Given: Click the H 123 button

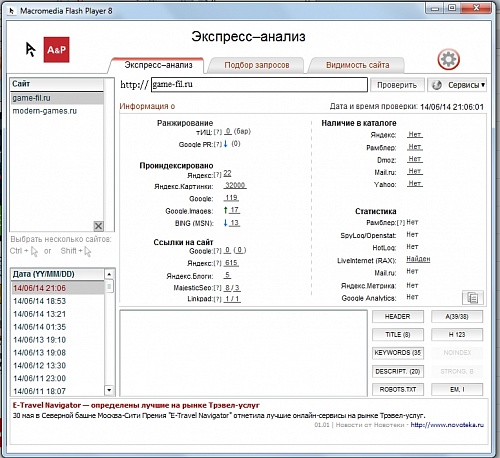Looking at the screenshot, I should [x=457, y=335].
